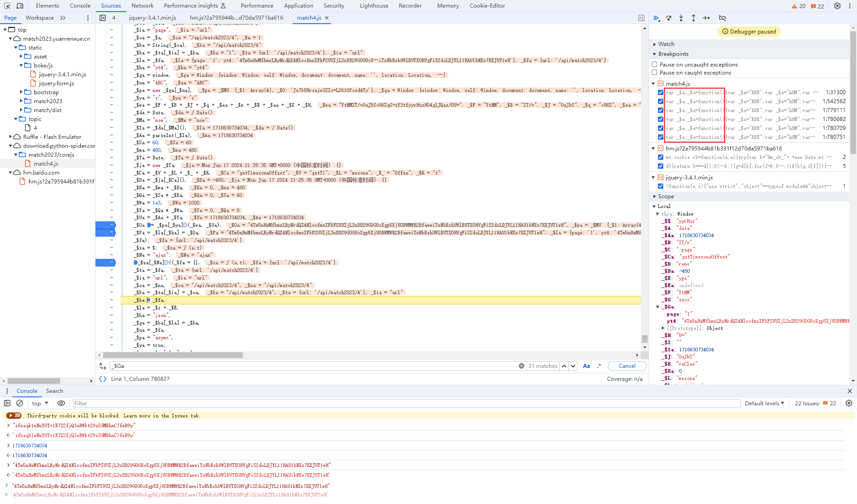Collapse the match4.js breakpoint group
Image resolution: width=857 pixels, height=504 pixels.
653,84
